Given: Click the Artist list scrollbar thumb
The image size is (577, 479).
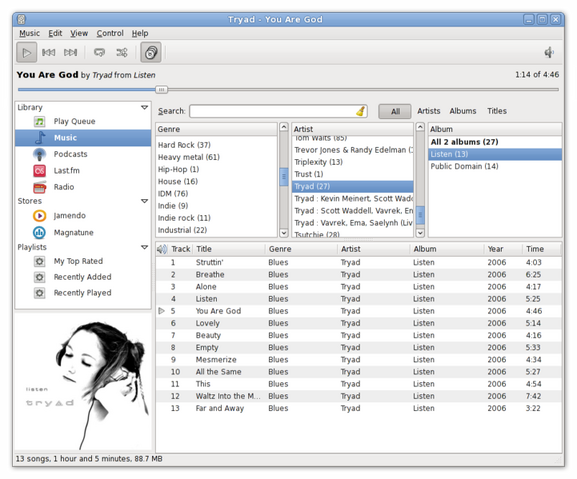Looking at the screenshot, I should pyautogui.click(x=420, y=215).
